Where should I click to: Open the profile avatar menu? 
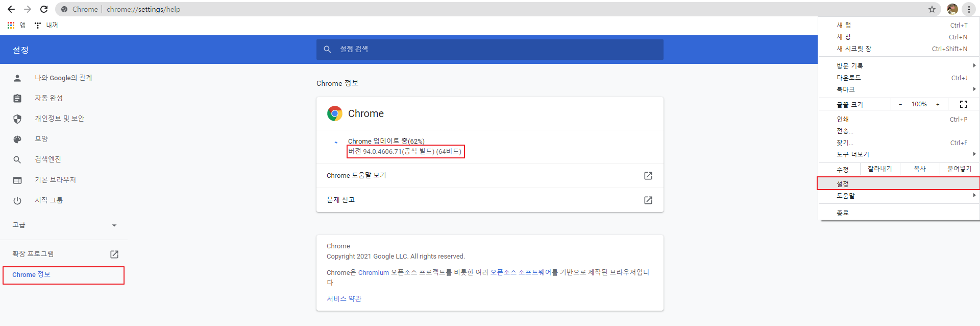(x=952, y=9)
